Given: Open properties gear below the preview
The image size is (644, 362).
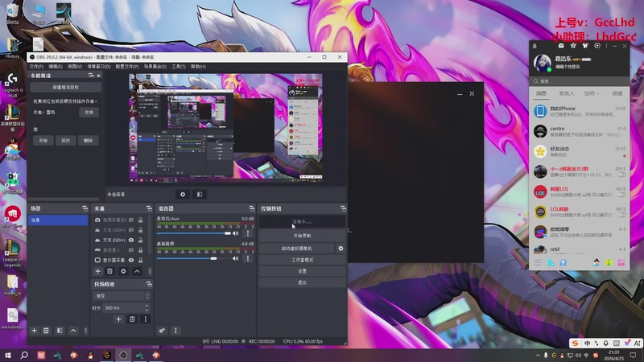Looking at the screenshot, I should pos(183,194).
